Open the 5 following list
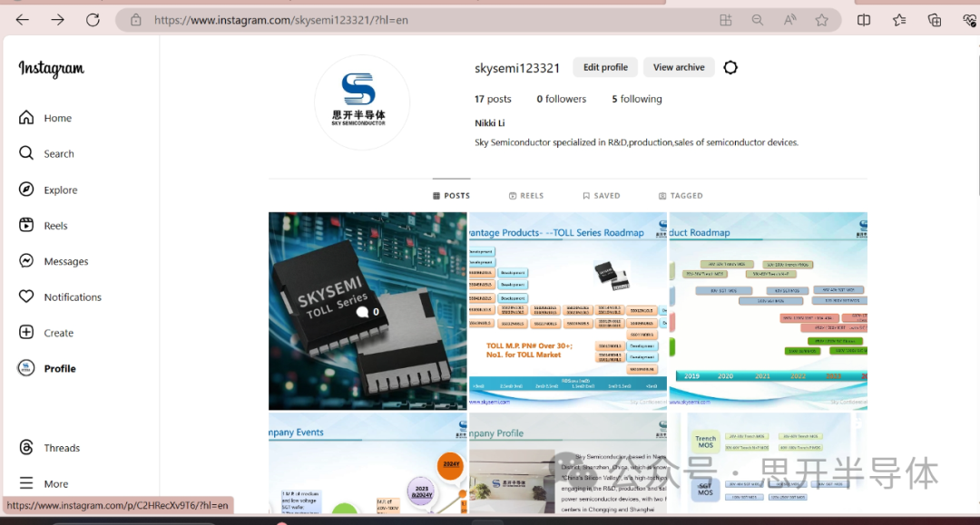The width and height of the screenshot is (980, 525). tap(636, 99)
